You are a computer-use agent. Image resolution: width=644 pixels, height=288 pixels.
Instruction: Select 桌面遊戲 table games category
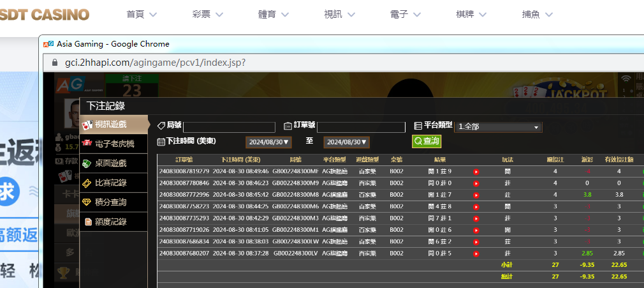110,163
